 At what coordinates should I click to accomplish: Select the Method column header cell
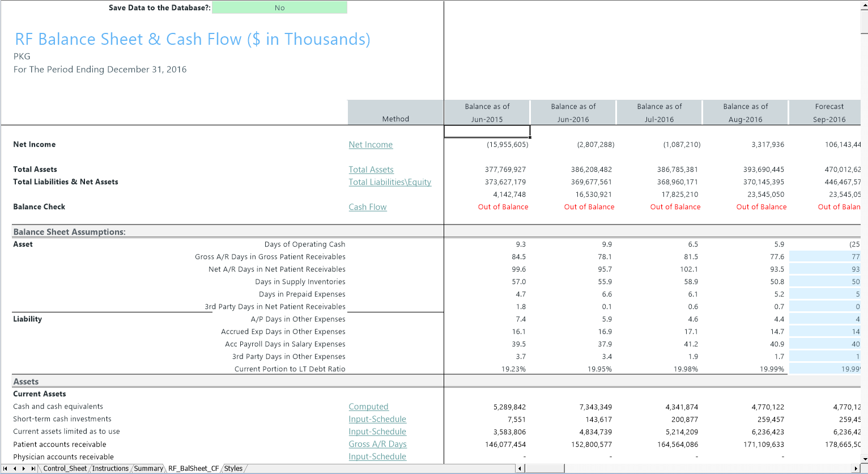point(395,112)
